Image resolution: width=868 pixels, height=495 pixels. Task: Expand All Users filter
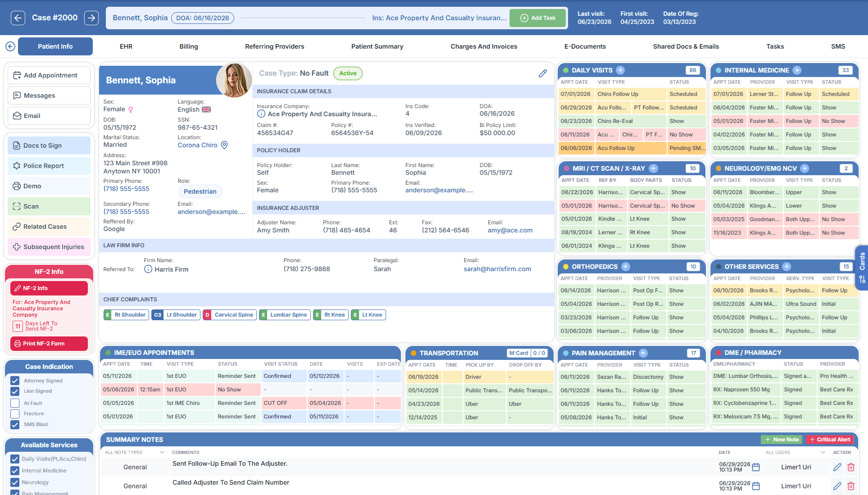coord(795,452)
